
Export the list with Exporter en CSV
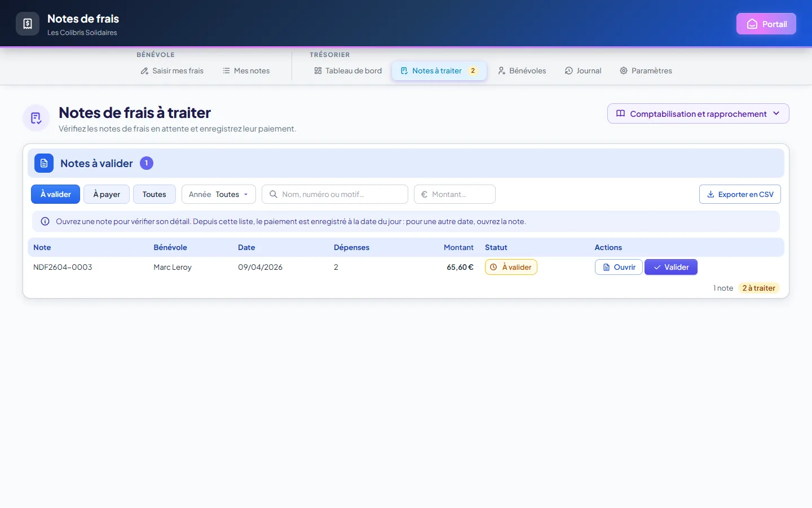[x=740, y=194]
